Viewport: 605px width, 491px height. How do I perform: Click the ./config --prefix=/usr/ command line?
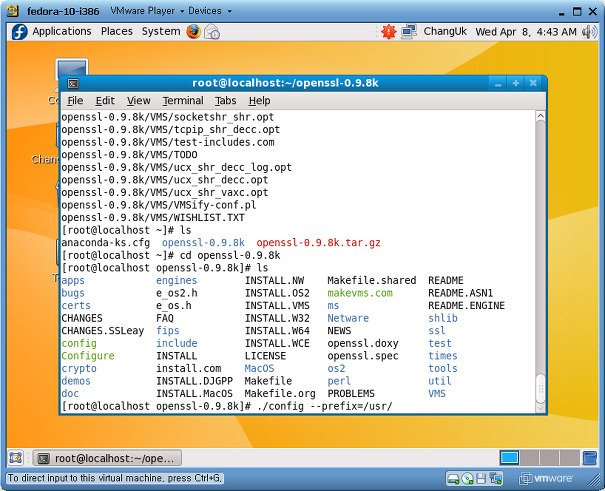click(x=324, y=406)
